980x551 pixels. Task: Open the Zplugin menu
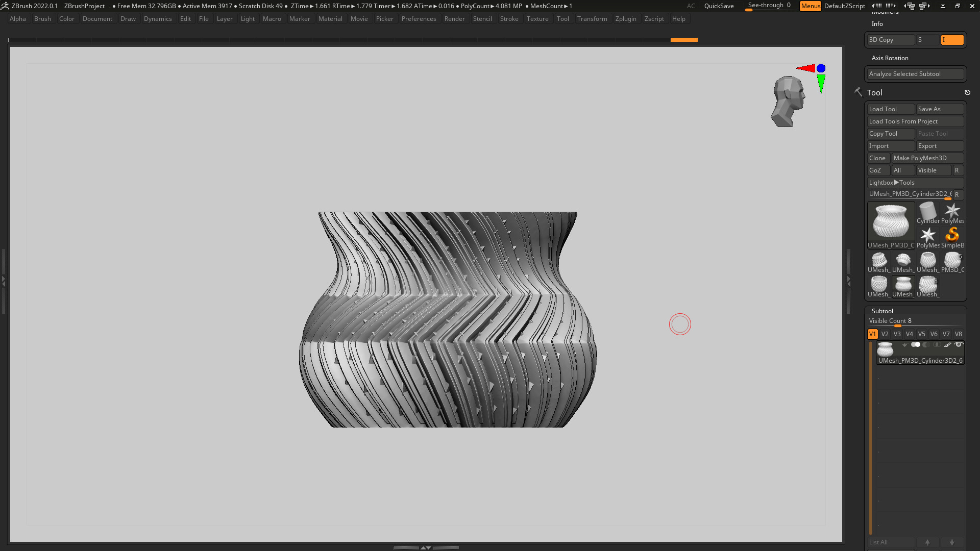pos(626,19)
